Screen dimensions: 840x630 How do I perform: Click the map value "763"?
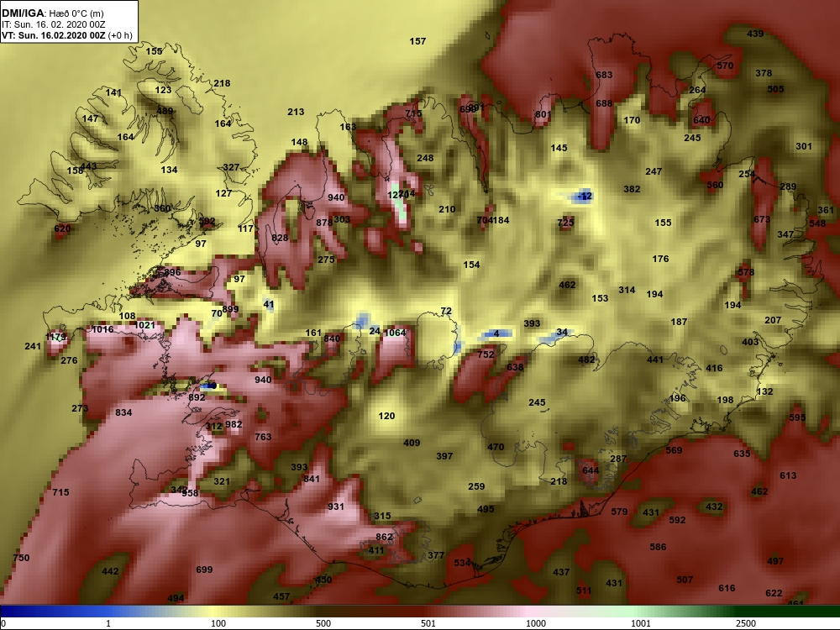pos(263,437)
